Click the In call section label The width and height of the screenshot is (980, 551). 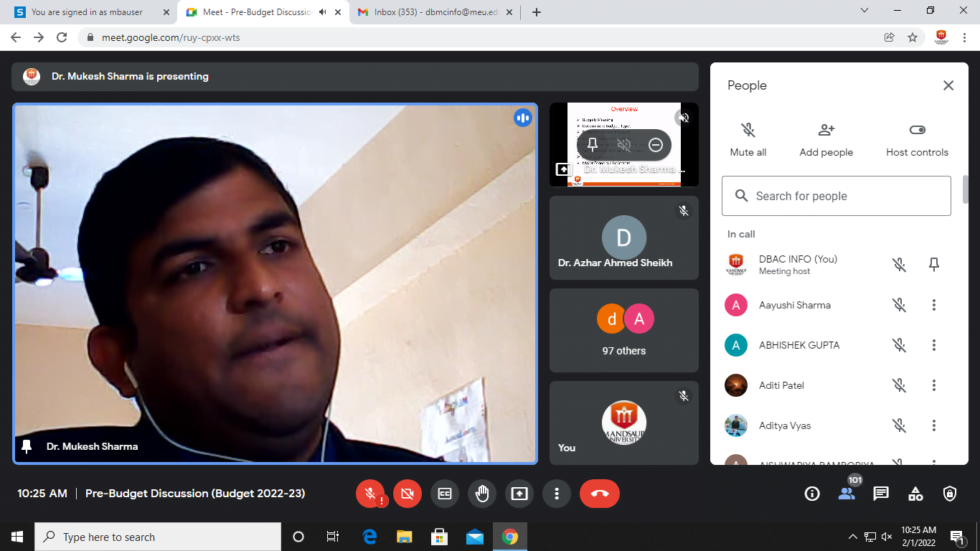(x=741, y=234)
